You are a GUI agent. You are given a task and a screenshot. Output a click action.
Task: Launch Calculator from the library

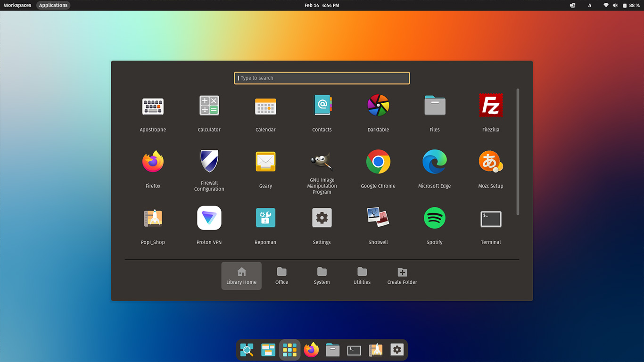click(209, 112)
